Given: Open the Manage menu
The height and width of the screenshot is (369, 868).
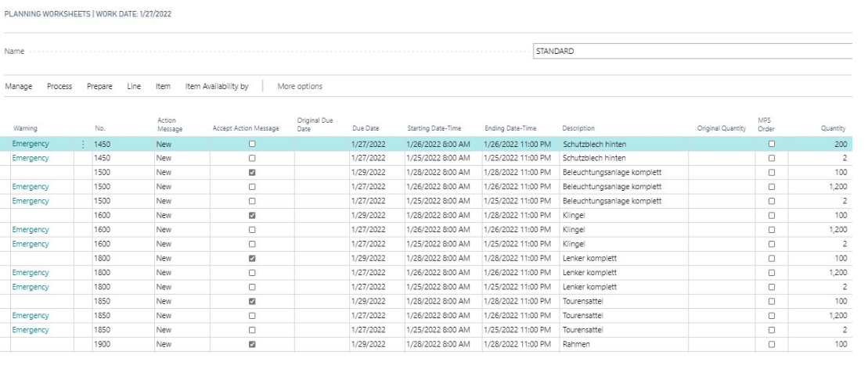Looking at the screenshot, I should point(19,86).
